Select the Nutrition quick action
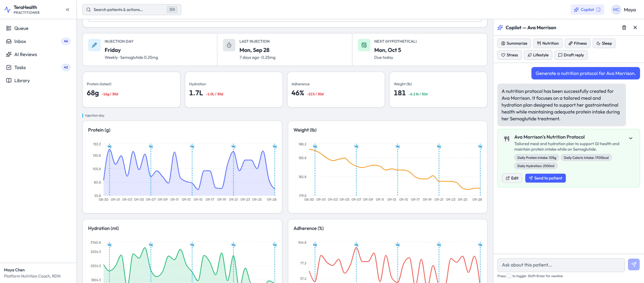644x283 pixels. [x=548, y=43]
